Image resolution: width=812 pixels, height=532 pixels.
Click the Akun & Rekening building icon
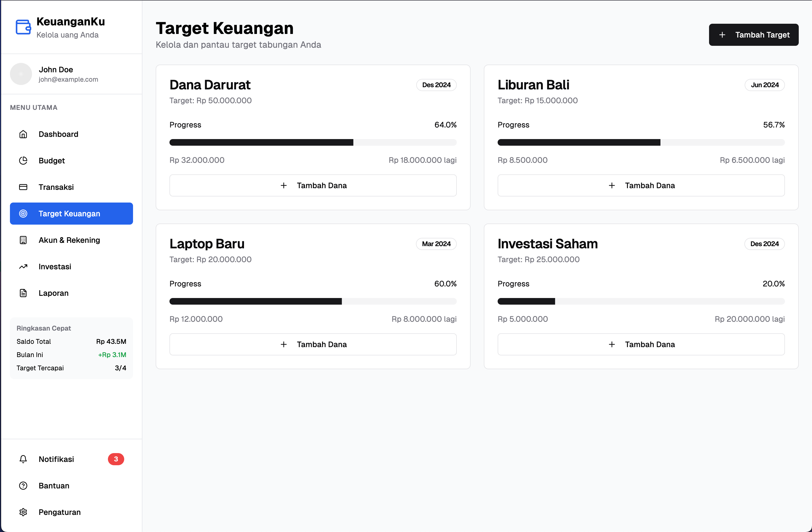pyautogui.click(x=23, y=240)
